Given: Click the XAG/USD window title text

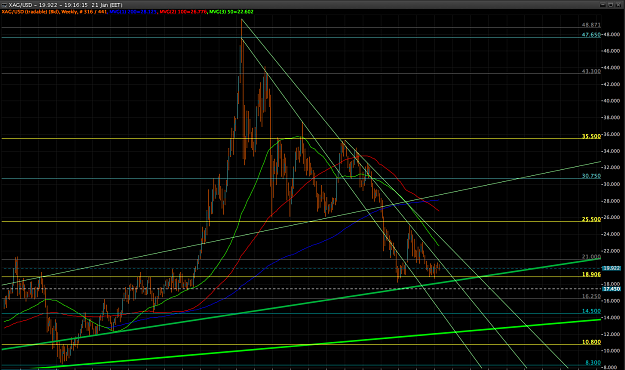Looking at the screenshot, I should [x=65, y=5].
